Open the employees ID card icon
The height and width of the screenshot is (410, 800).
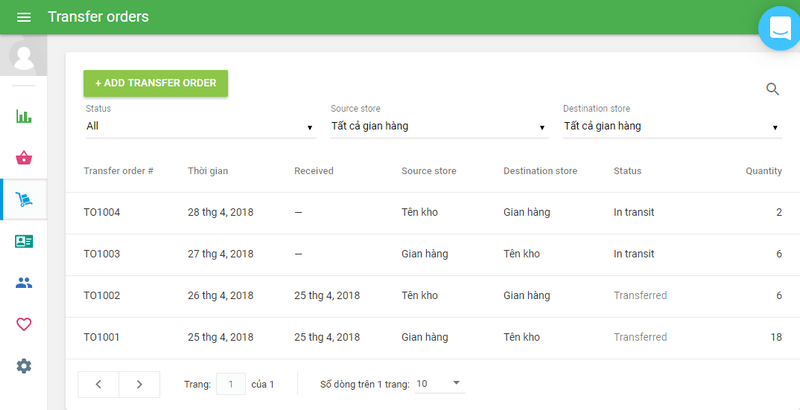coord(24,241)
